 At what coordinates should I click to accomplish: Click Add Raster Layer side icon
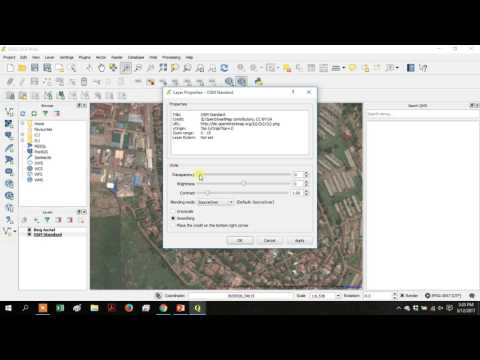[9, 124]
